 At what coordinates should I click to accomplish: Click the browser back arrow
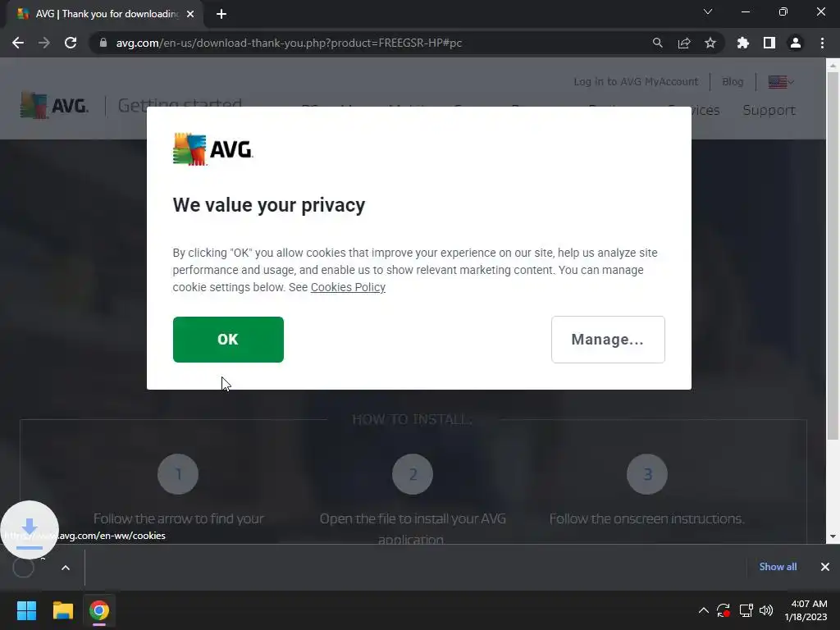tap(18, 43)
